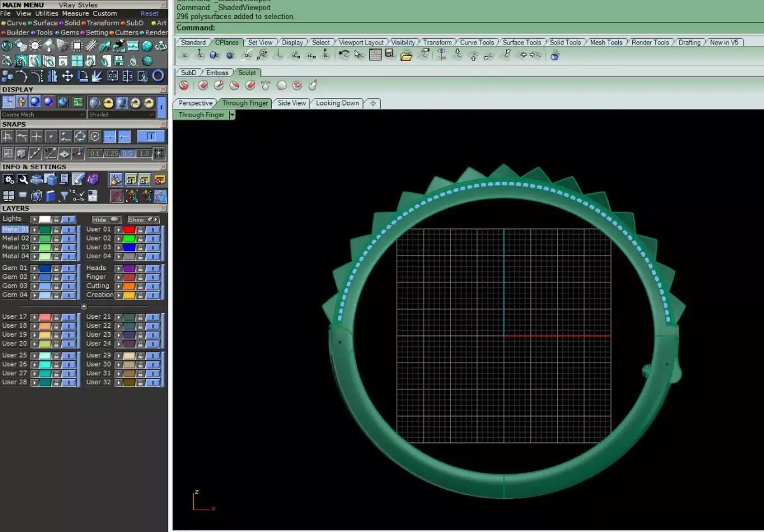The width and height of the screenshot is (764, 532).
Task: Select the Move transform arrows icon
Action: 67,76
